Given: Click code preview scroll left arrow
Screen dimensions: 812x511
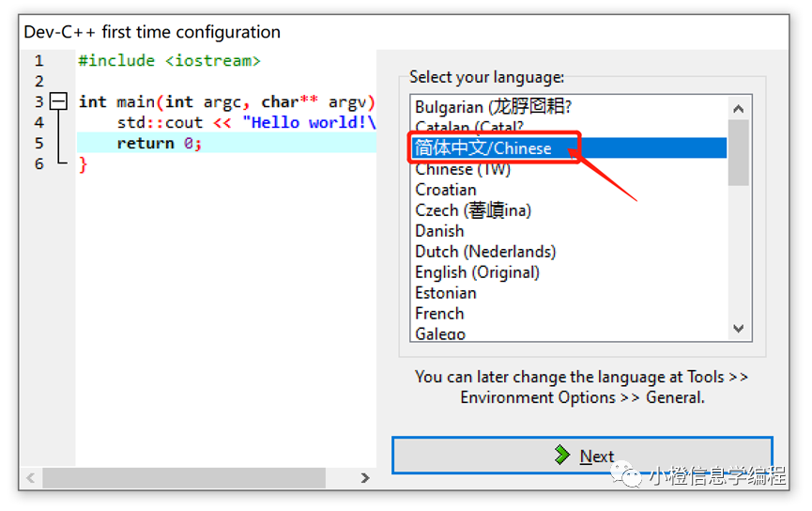Looking at the screenshot, I should point(31,478).
